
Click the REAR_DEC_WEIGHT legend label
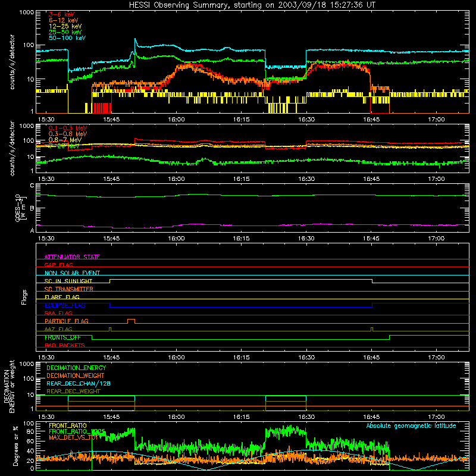73,392
